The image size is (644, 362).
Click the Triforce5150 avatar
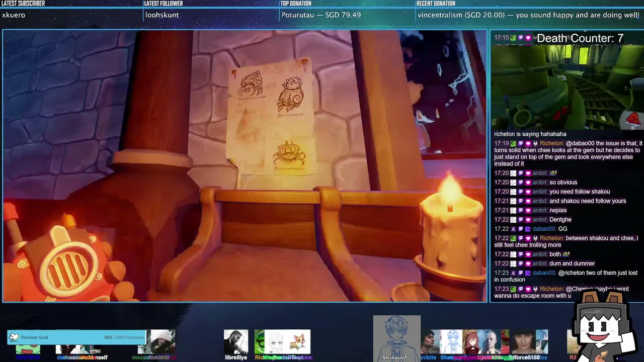523,342
